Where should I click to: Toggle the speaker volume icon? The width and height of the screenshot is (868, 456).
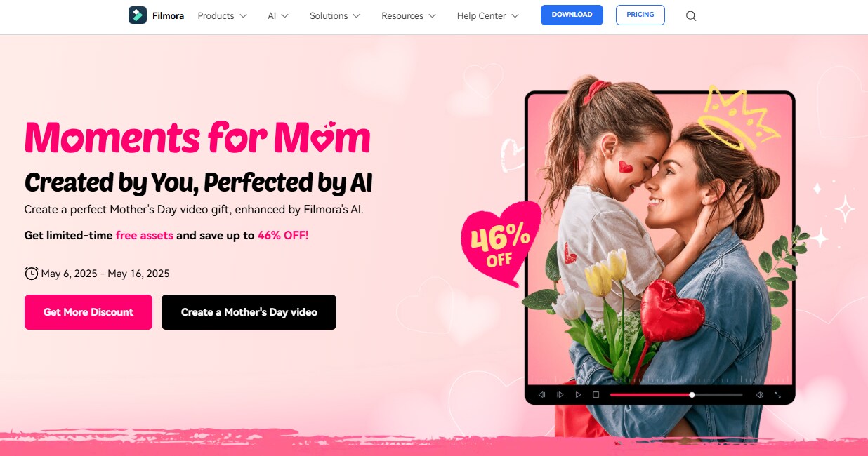759,395
